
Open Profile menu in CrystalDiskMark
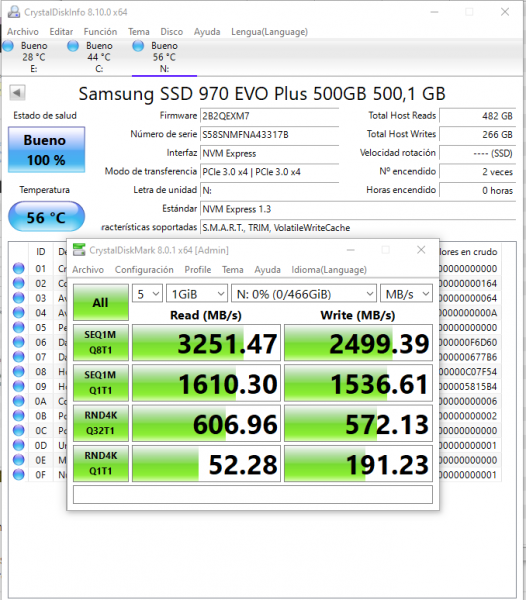click(x=198, y=270)
